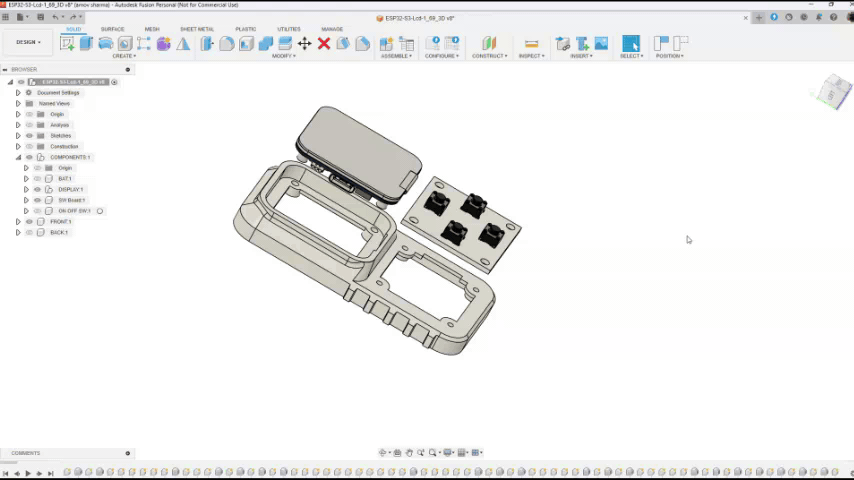This screenshot has height=480, width=854.
Task: Toggle visibility of Construction folder
Action: pyautogui.click(x=29, y=147)
